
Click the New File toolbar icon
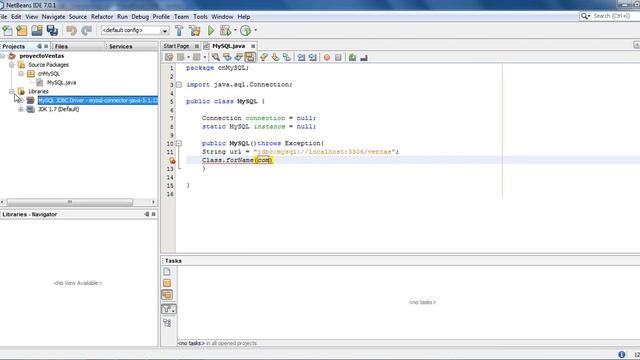click(7, 31)
